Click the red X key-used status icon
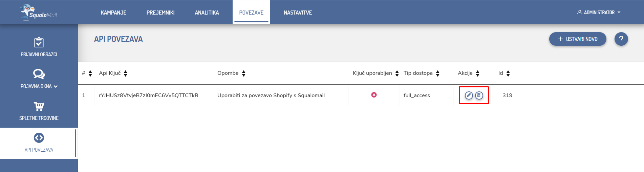Viewport: 644px width, 172px height. pos(374,95)
